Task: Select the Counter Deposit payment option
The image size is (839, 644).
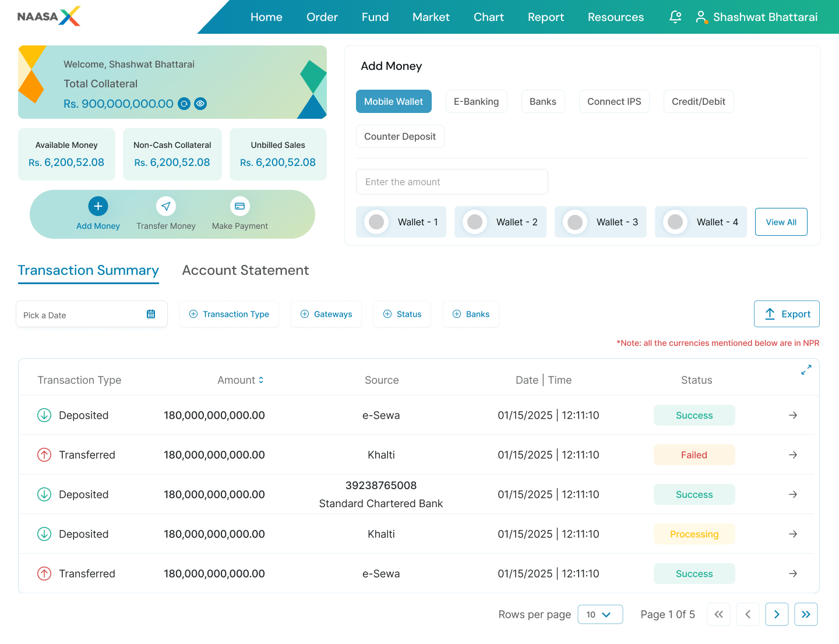Action: 400,136
